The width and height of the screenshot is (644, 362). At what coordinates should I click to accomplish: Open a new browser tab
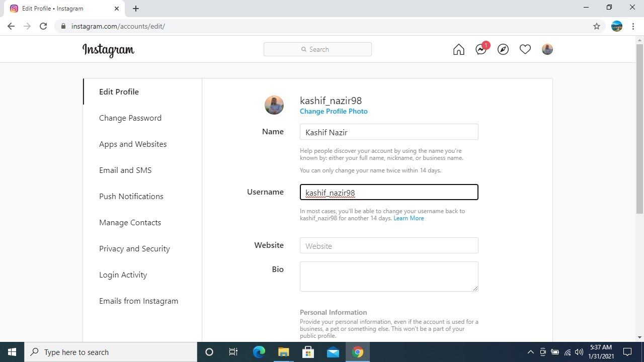[136, 9]
